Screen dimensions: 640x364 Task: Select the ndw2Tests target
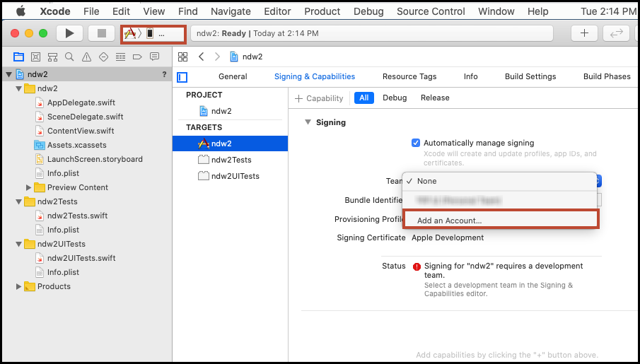(231, 160)
